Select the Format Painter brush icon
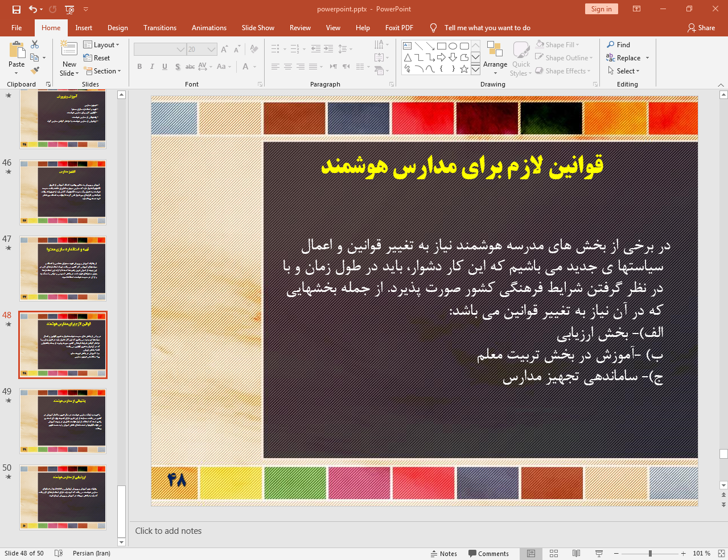 pos(35,71)
